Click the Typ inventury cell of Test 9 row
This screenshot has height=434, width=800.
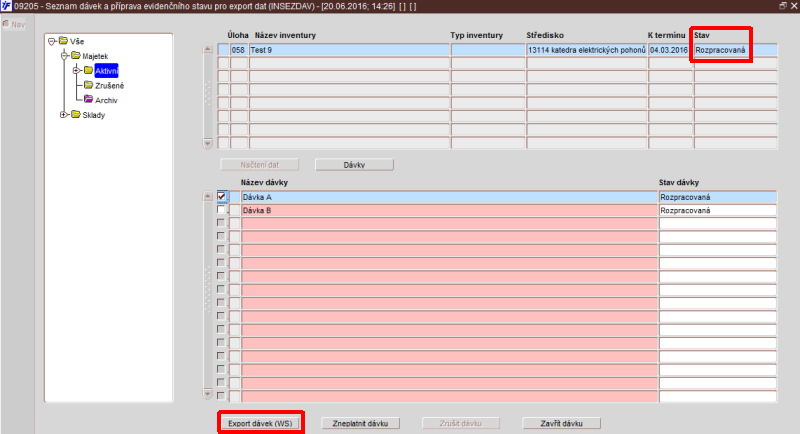point(488,50)
